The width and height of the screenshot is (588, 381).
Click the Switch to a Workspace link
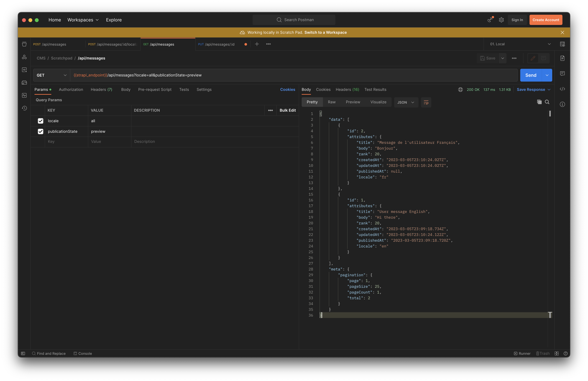(325, 32)
